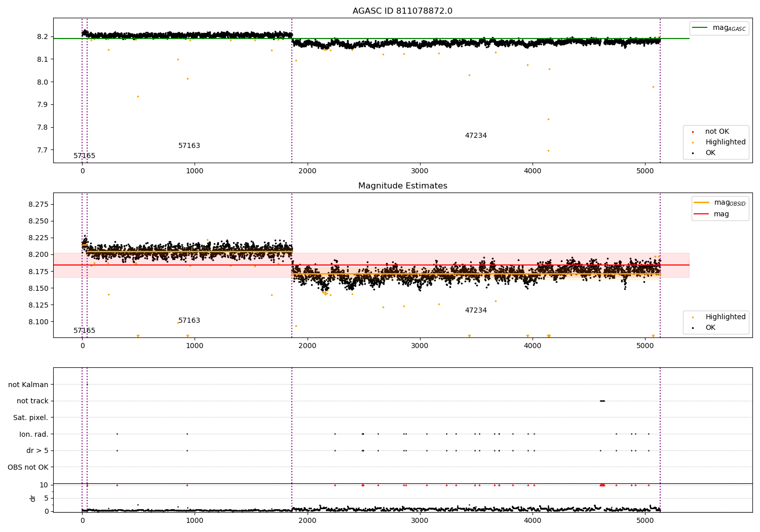Click the 'dr' axis label at bottom left
This screenshot has width=760, height=532.
(33, 498)
